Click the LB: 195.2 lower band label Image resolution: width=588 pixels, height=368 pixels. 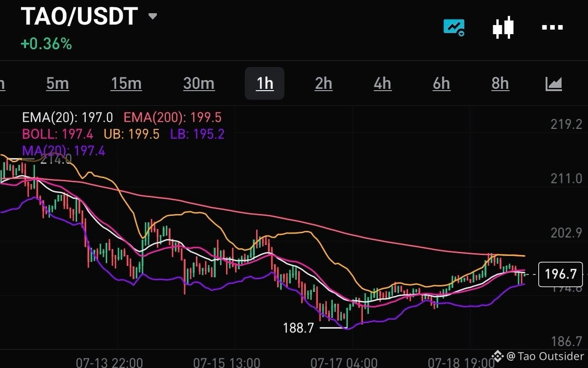pyautogui.click(x=197, y=134)
